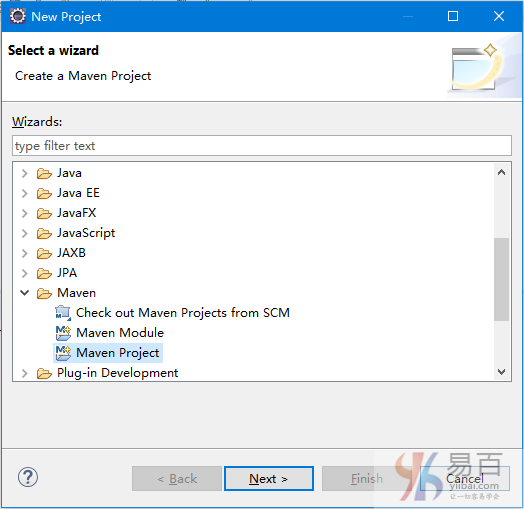
Task: Click the Maven Project wizard icon
Action: (x=63, y=353)
